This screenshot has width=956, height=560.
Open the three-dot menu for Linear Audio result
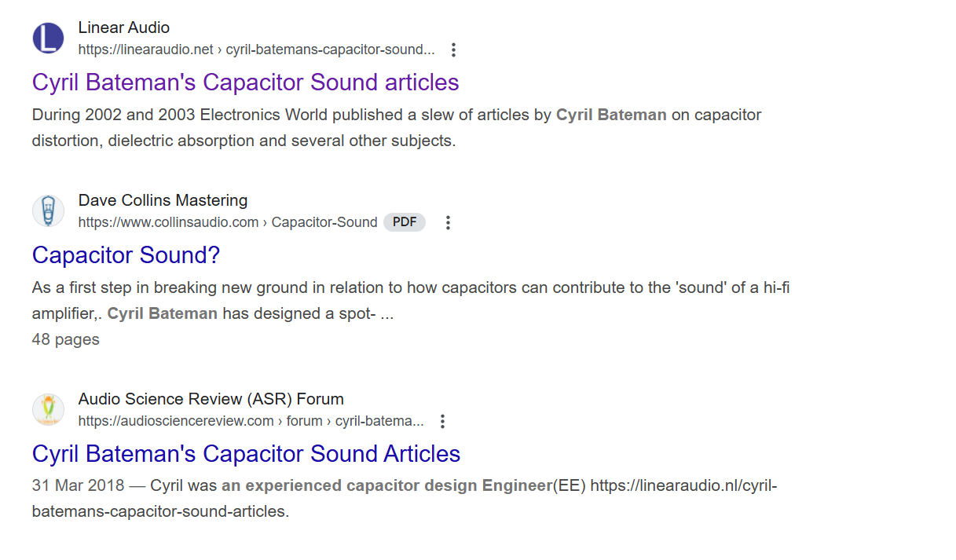point(453,49)
